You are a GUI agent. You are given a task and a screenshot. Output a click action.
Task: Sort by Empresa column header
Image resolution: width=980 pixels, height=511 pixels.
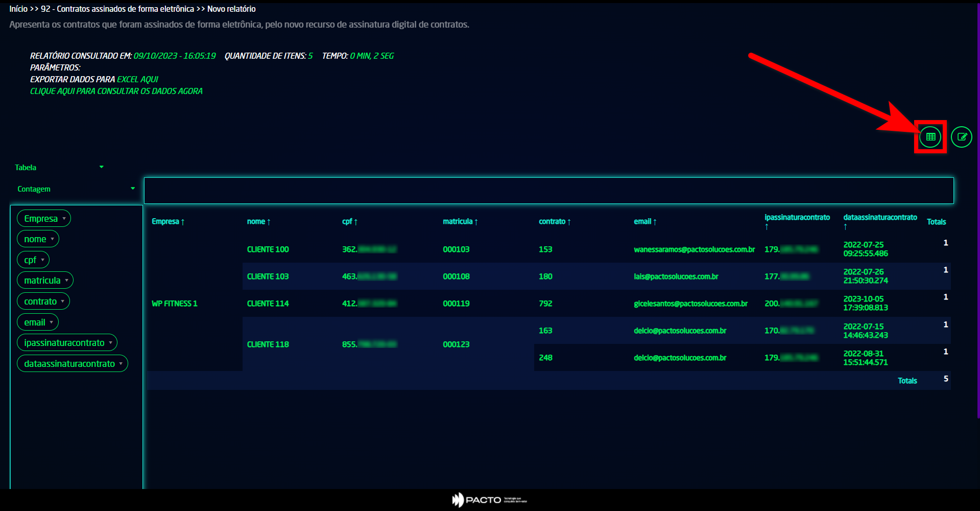(x=168, y=222)
